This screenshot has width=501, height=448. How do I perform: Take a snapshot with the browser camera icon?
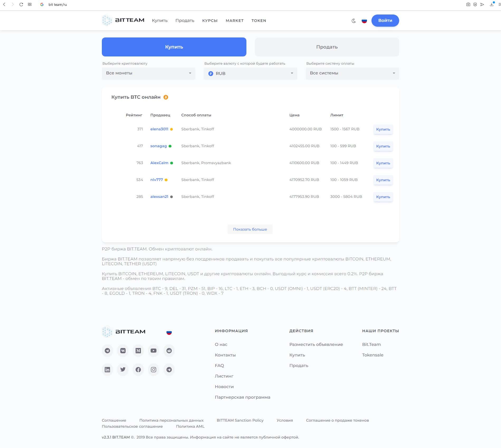click(x=468, y=4)
